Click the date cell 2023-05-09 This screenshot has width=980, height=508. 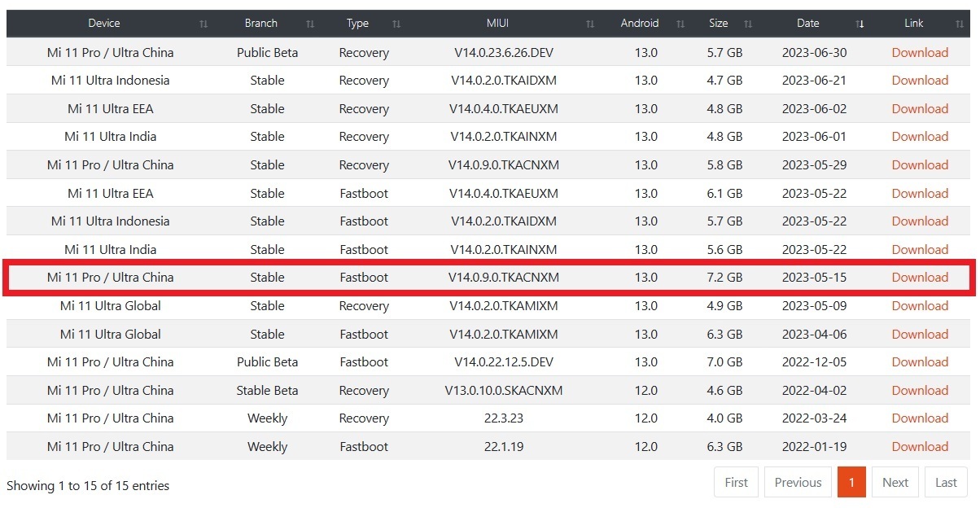tap(814, 306)
